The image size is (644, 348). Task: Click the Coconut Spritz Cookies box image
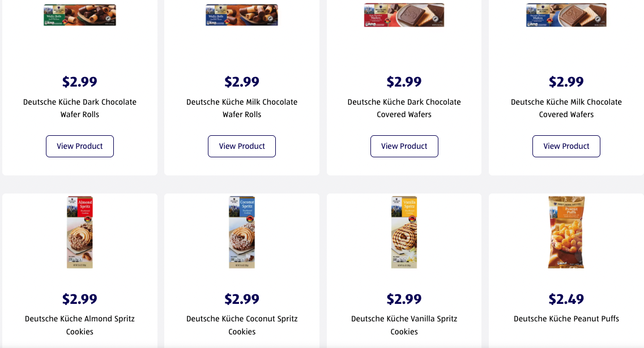click(242, 232)
